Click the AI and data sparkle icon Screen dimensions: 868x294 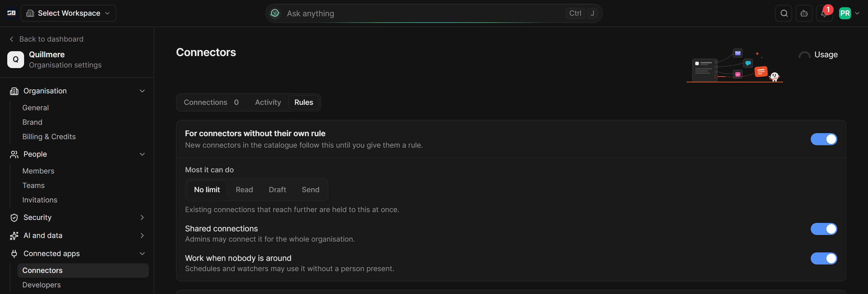[14, 236]
